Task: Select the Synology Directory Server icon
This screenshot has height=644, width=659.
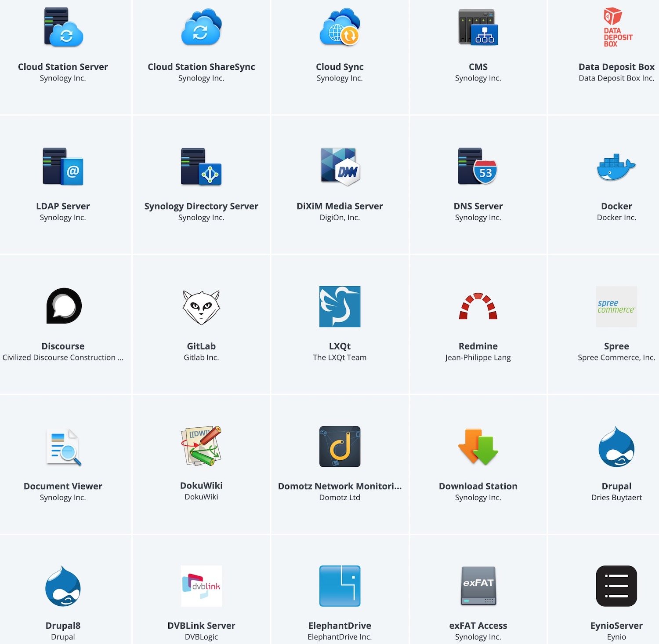Action: [x=201, y=167]
